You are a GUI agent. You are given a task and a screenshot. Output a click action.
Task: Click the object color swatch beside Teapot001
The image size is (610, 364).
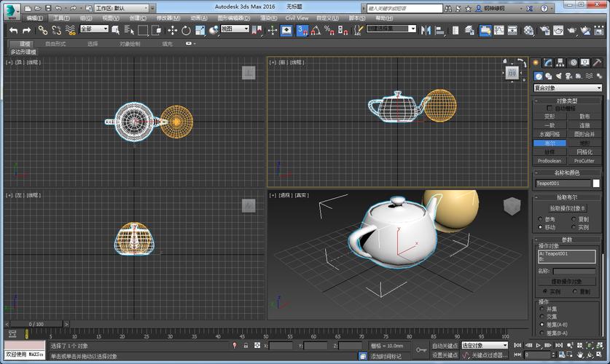click(596, 183)
